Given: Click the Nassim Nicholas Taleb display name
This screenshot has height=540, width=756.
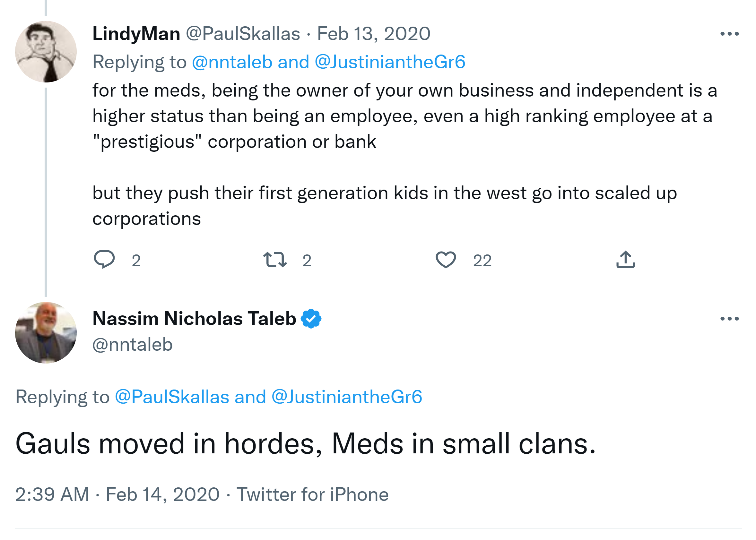Looking at the screenshot, I should coord(194,319).
